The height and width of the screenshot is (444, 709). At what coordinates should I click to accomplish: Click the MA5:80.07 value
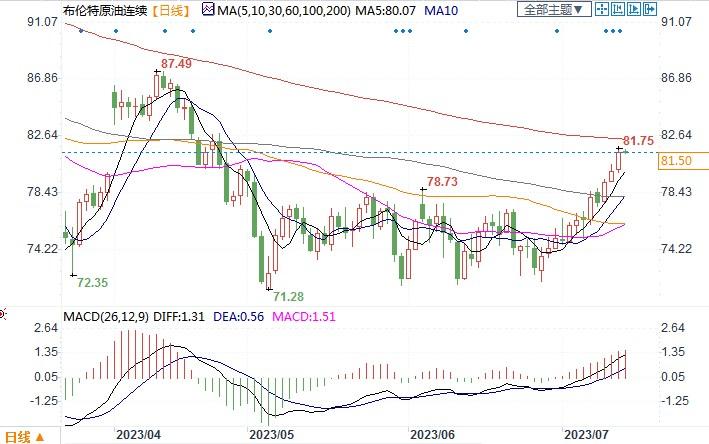click(385, 10)
